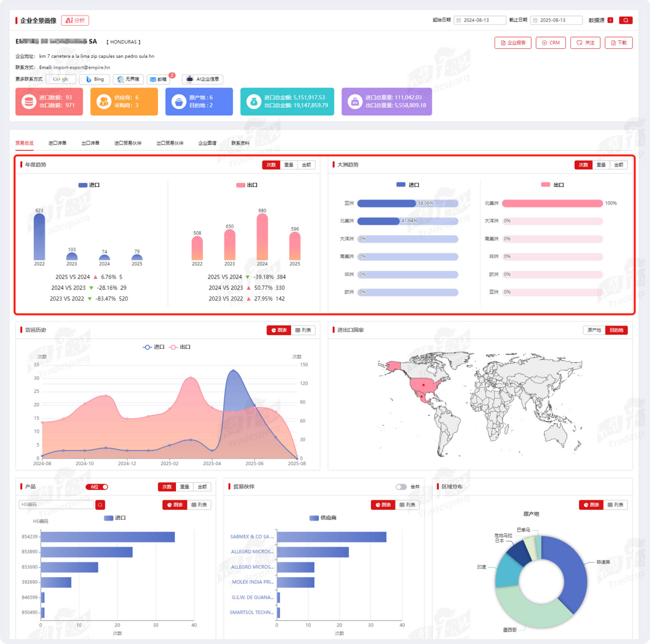Viewport: 650px width, 644px height.
Task: Open the 企业图谱 tab
Action: point(207,143)
